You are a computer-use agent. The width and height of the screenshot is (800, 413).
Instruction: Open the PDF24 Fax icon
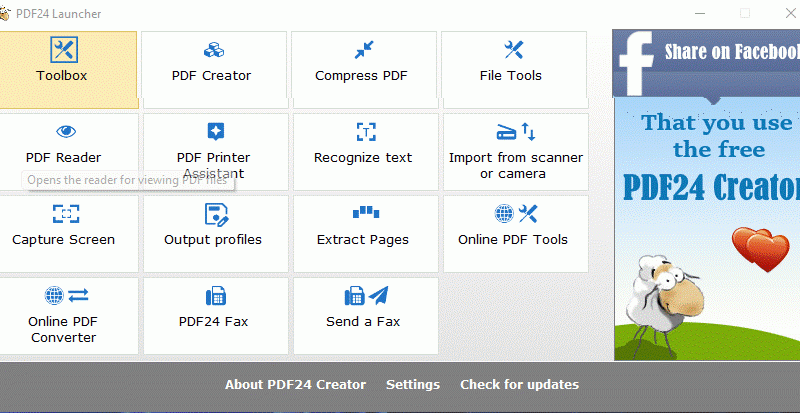tap(215, 296)
